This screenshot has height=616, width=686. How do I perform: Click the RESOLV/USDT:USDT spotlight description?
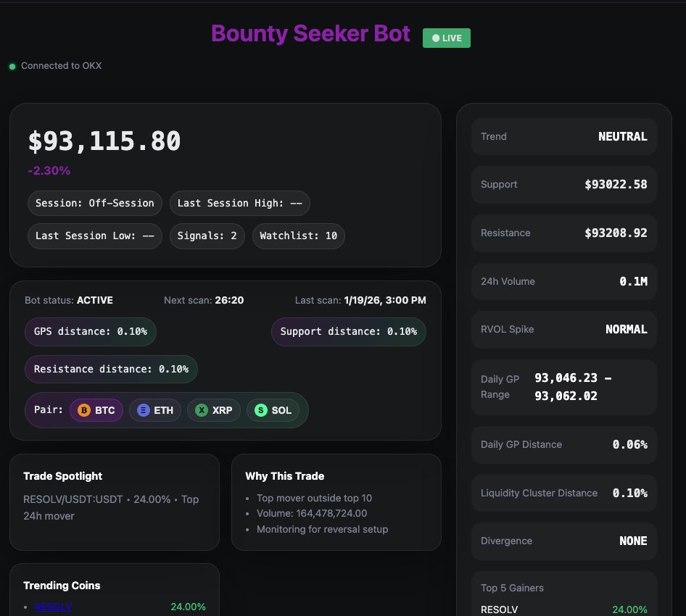tap(111, 507)
